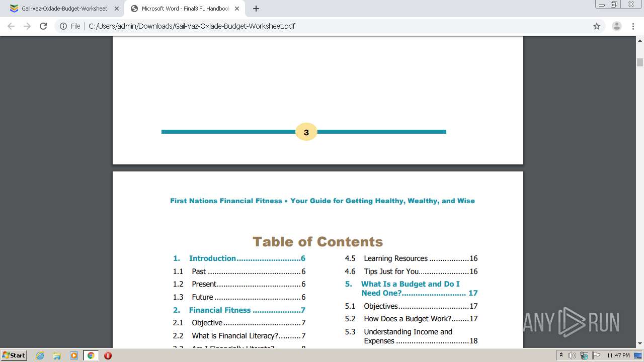644x362 pixels.
Task: Open the 11:47 PM system clock
Action: pos(618,355)
